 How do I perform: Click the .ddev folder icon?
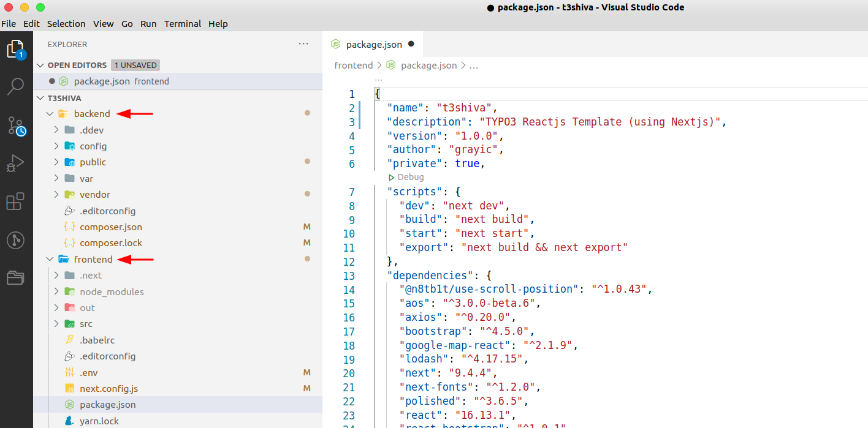69,130
